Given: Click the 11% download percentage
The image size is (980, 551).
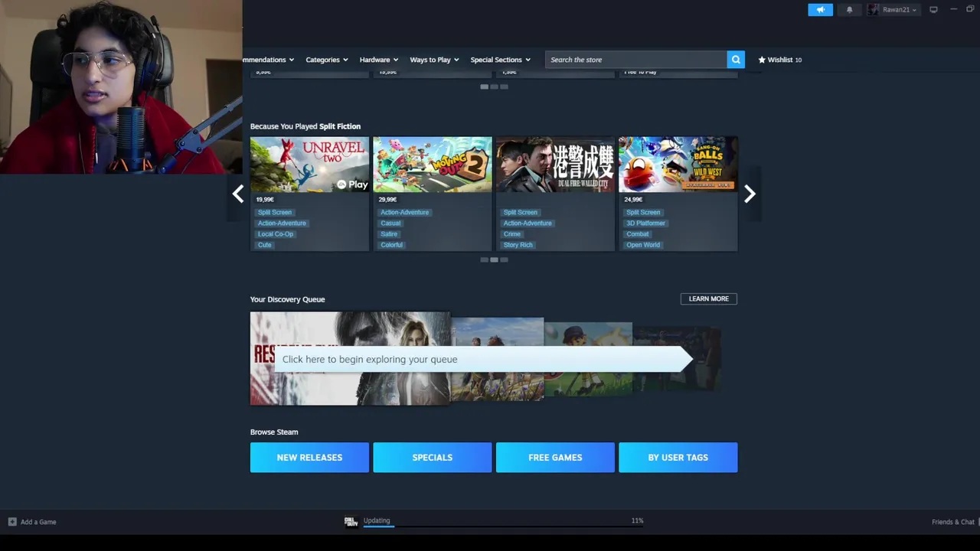Looking at the screenshot, I should (x=637, y=520).
